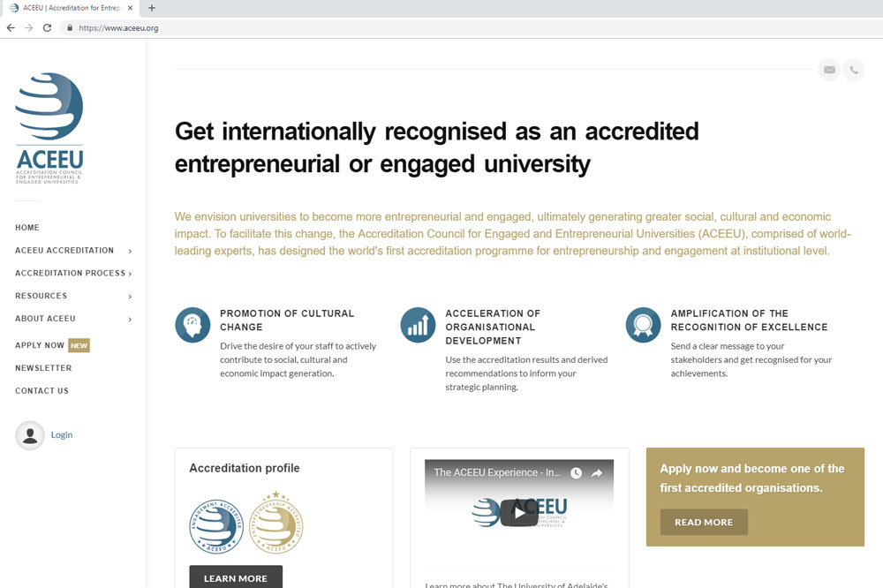
Task: Click the Watch Later clock icon on the video
Action: [x=576, y=473]
